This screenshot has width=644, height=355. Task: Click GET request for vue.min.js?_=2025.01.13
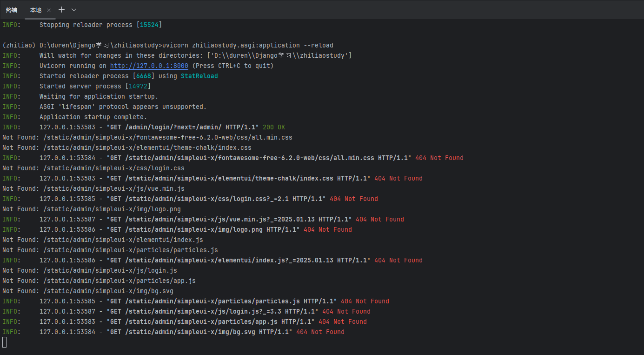pyautogui.click(x=229, y=219)
